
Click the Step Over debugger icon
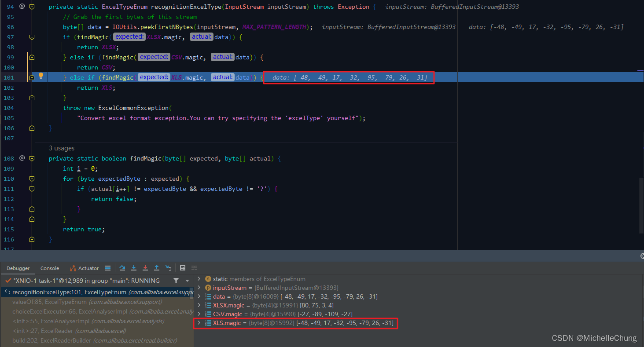[122, 268]
